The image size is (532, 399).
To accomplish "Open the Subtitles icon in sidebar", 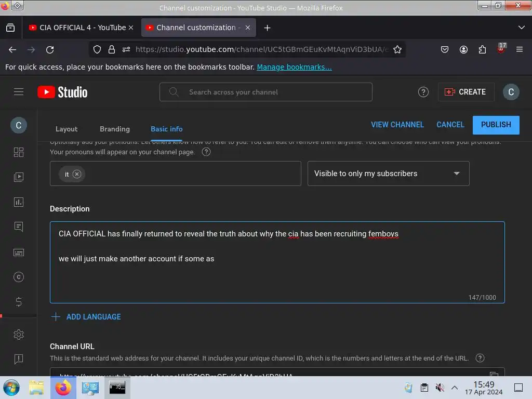I will [x=19, y=252].
